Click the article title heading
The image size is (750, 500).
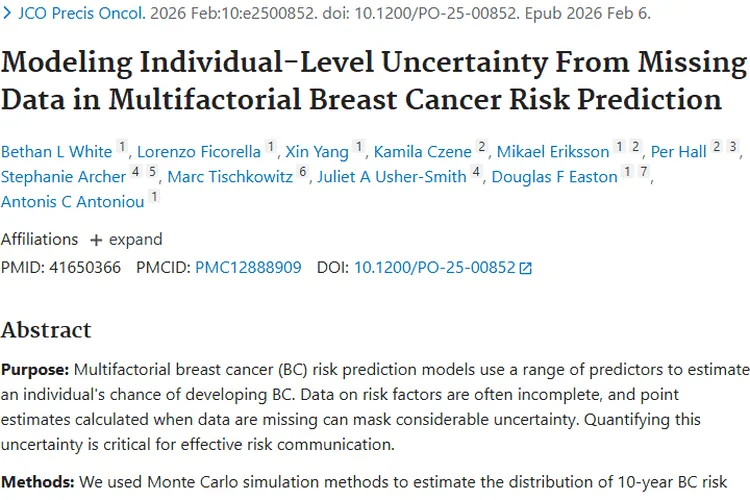click(374, 82)
